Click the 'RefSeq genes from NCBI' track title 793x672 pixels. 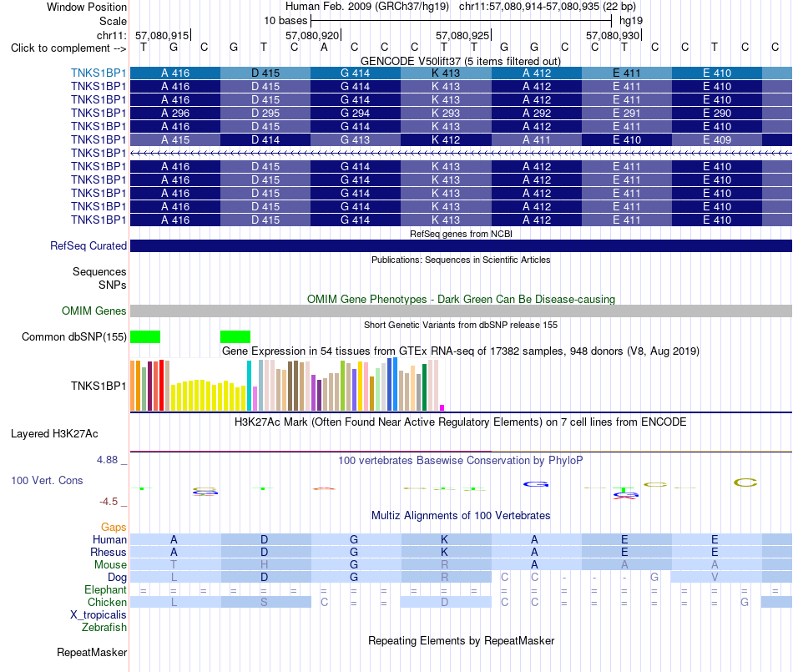461,234
